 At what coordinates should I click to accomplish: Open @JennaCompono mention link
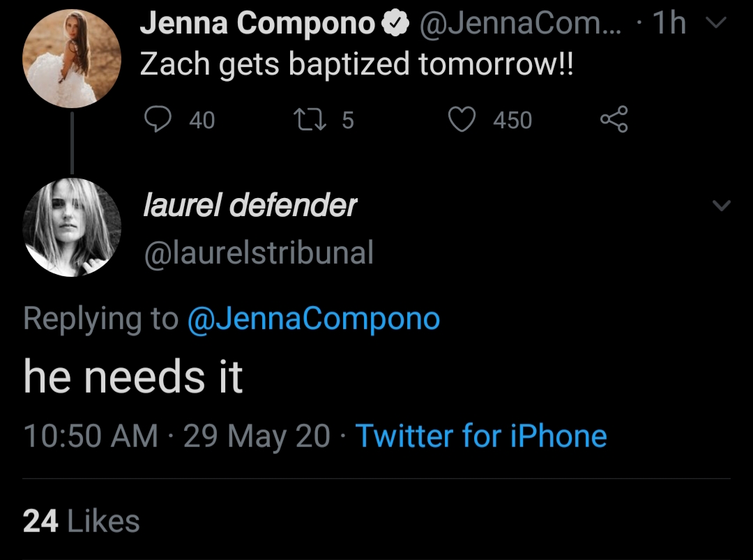[314, 318]
